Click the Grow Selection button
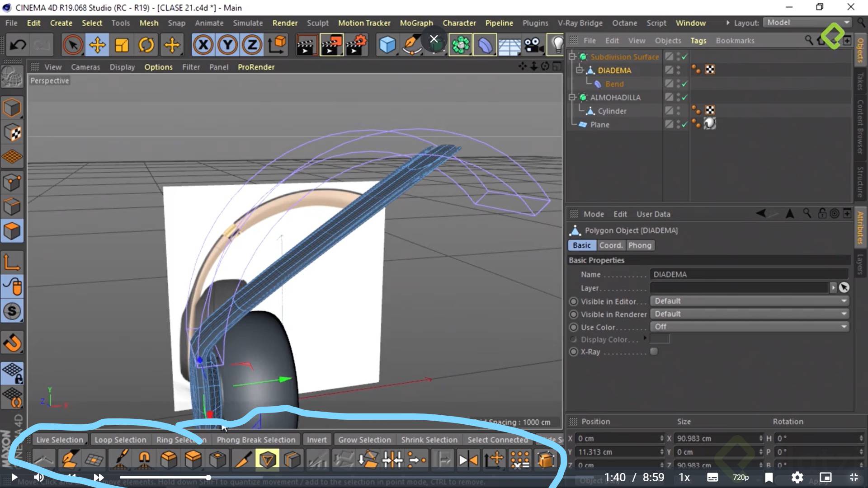Viewport: 868px width, 488px height. [364, 440]
